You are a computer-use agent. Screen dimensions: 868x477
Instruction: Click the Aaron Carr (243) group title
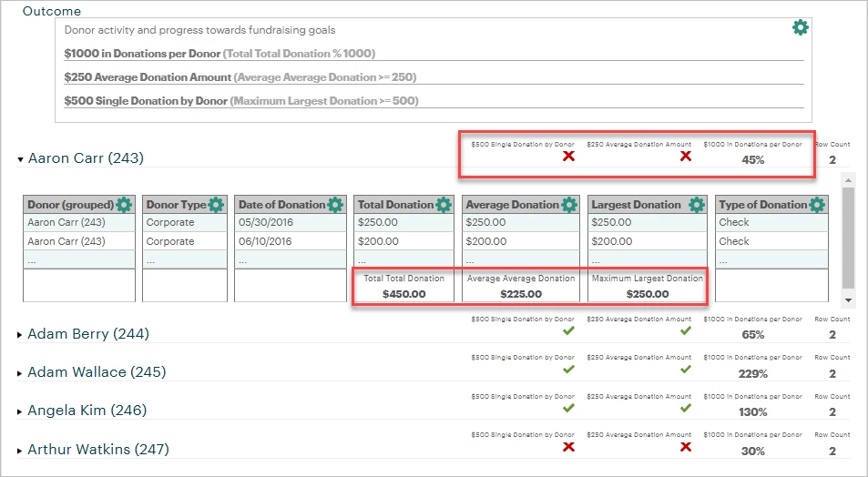(86, 158)
